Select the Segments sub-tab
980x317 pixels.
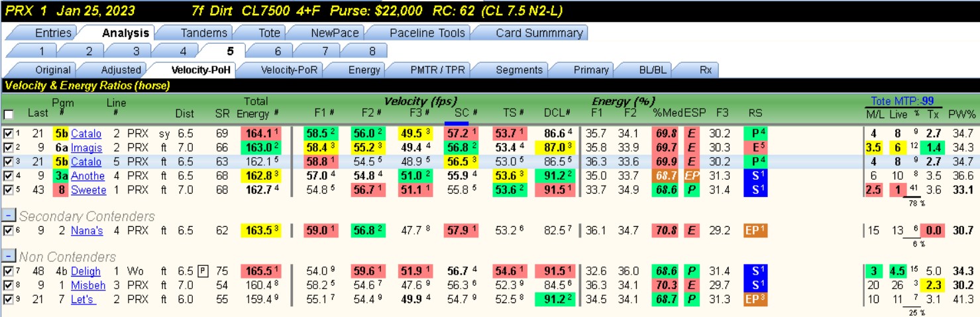519,70
